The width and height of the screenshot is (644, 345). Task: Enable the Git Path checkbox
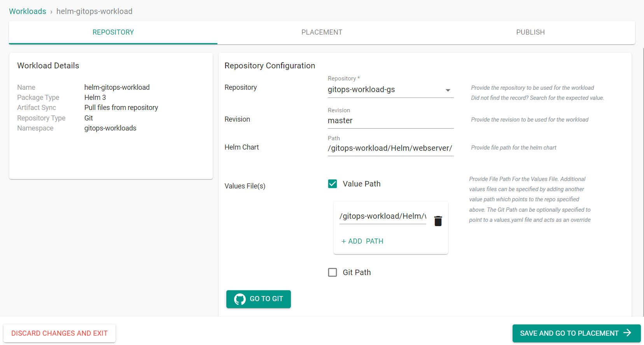tap(332, 272)
